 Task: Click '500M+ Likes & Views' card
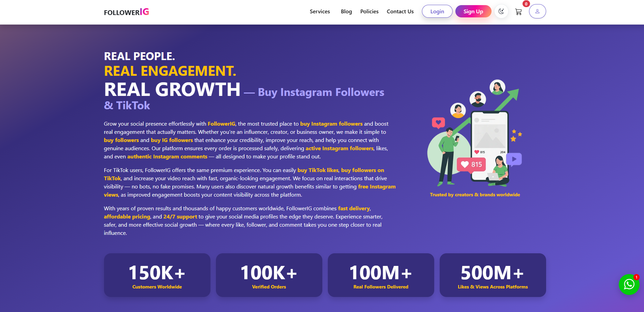point(493,275)
